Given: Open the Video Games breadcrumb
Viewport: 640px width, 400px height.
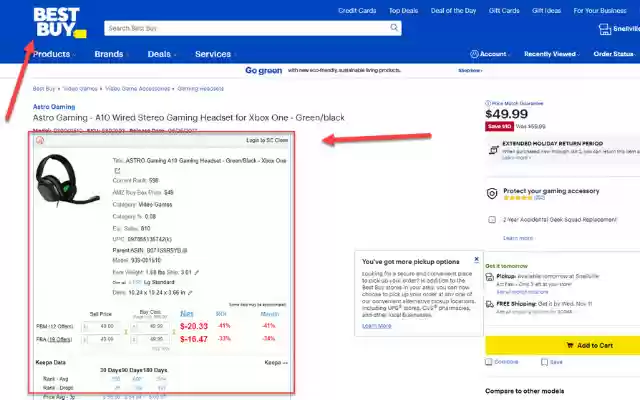Looking at the screenshot, I should pos(80,89).
